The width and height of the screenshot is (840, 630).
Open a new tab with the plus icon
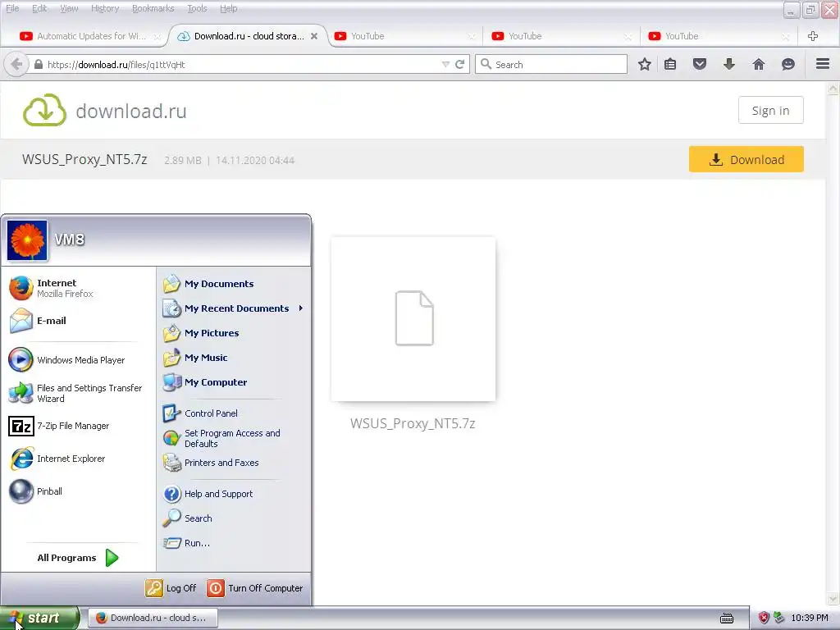[x=813, y=36]
